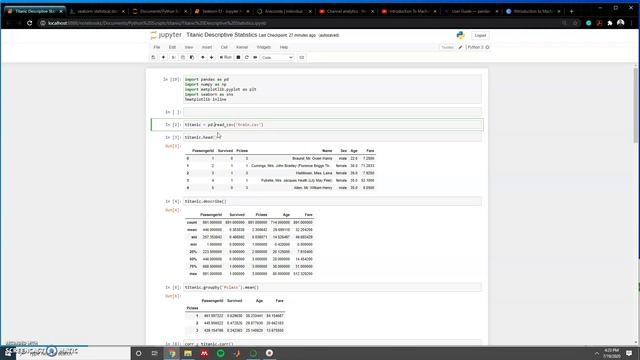Image resolution: width=640 pixels, height=360 pixels.
Task: Open the Widgets menu
Action: (x=264, y=47)
